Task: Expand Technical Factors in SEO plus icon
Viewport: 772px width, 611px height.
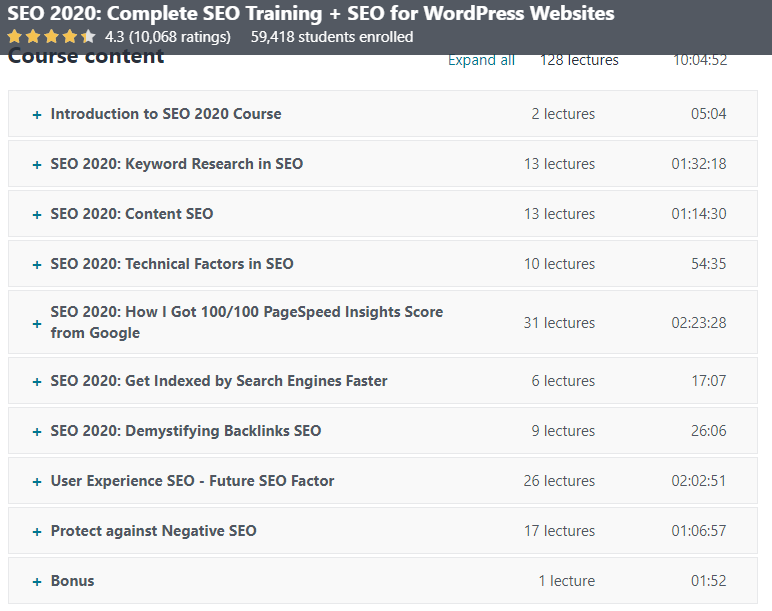Action: pos(37,264)
